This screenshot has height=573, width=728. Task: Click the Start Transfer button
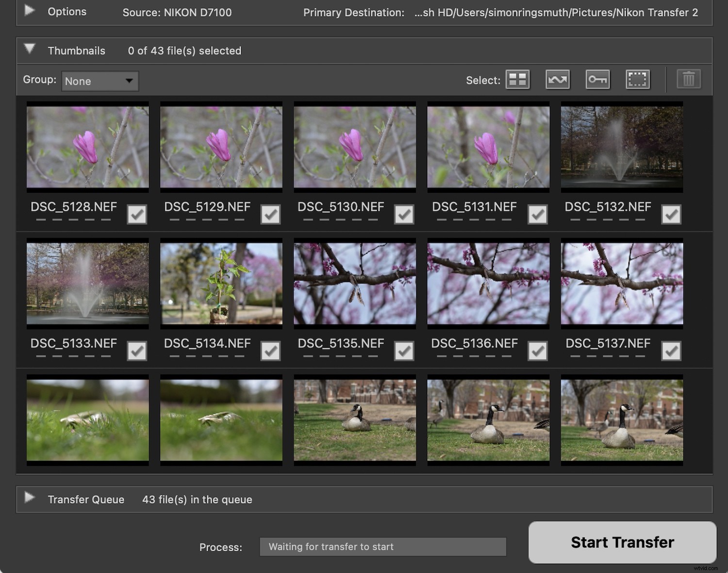pyautogui.click(x=622, y=542)
